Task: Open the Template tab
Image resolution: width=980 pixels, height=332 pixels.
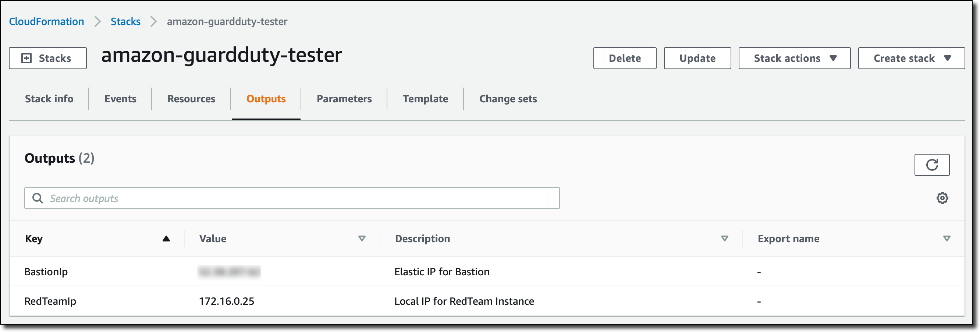Action: pyautogui.click(x=425, y=99)
